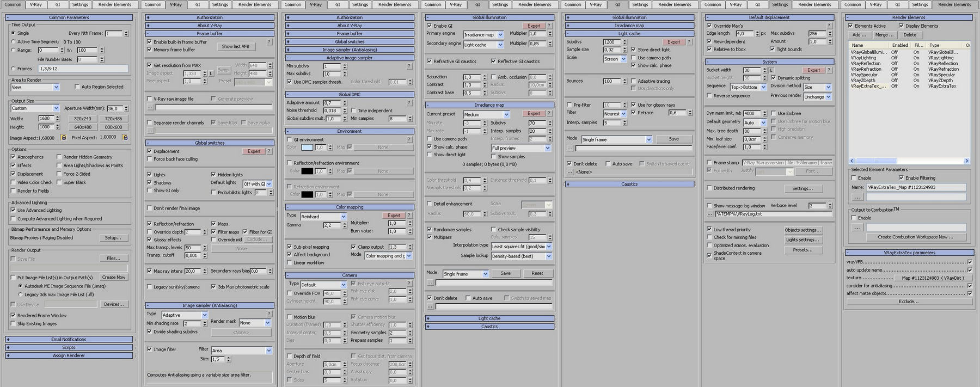Image resolution: width=980 pixels, height=387 pixels.
Task: Click the browse dots below Selected Element Name field
Action: coord(857,196)
